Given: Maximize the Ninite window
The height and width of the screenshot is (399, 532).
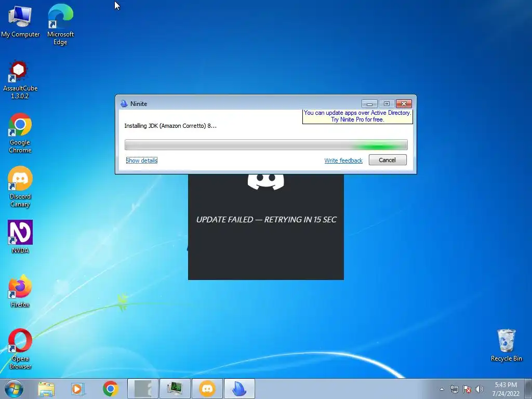Looking at the screenshot, I should (387, 103).
